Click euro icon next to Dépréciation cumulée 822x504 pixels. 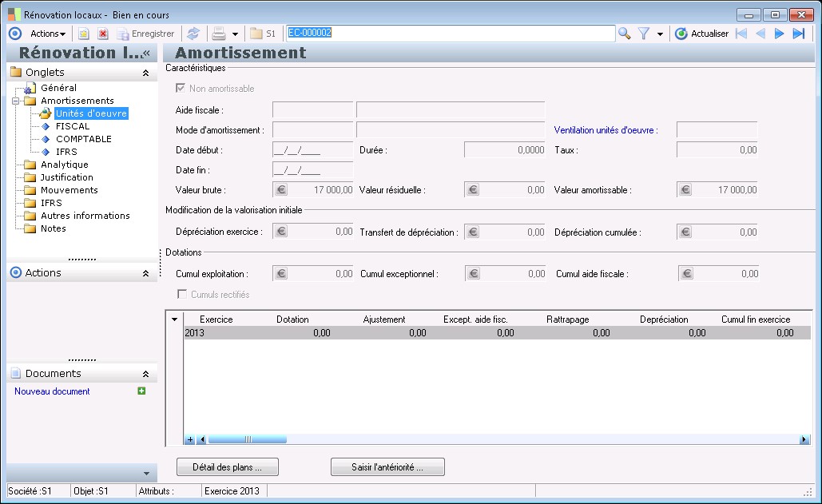[x=685, y=232]
